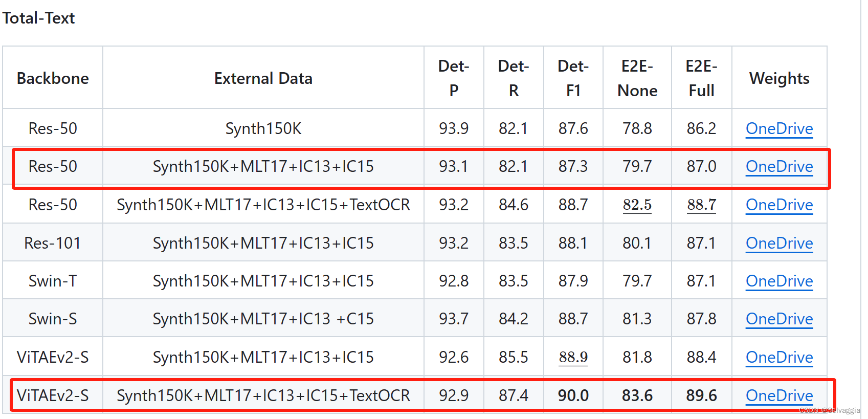Click the 87.8 E2E-Full value
The width and height of the screenshot is (868, 419).
[701, 319]
